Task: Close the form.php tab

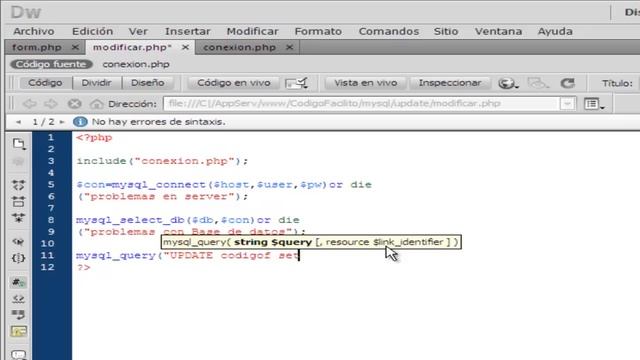Action: tap(75, 47)
